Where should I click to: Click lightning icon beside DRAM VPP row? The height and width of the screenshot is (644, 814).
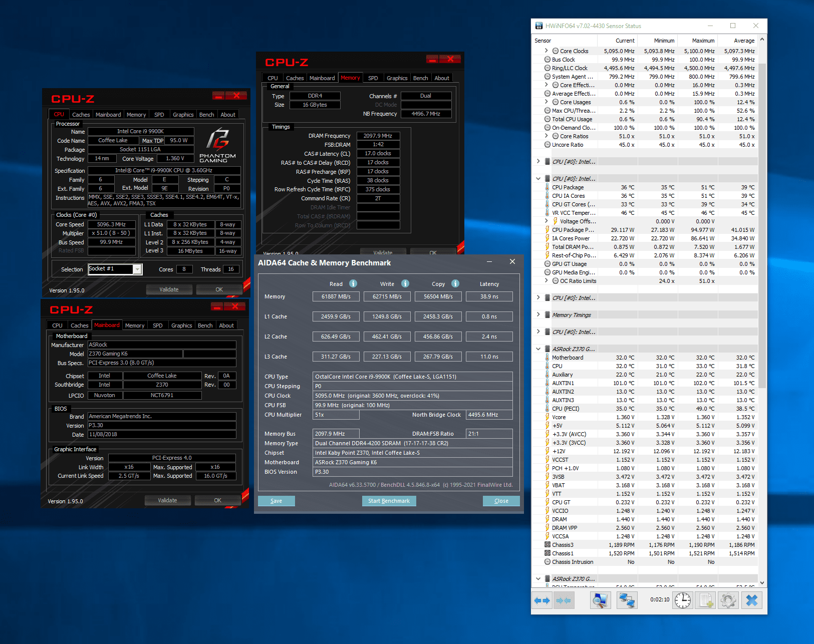coord(548,528)
